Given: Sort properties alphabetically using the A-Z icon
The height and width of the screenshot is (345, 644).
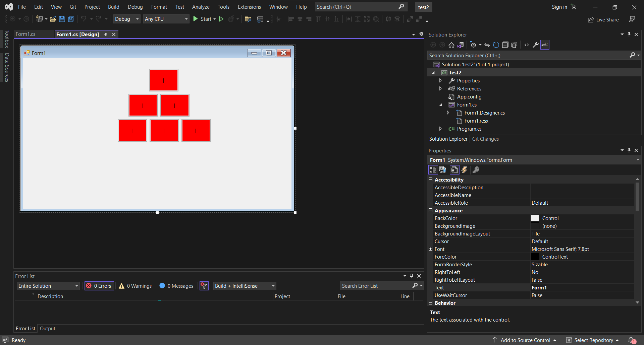Looking at the screenshot, I should [443, 170].
